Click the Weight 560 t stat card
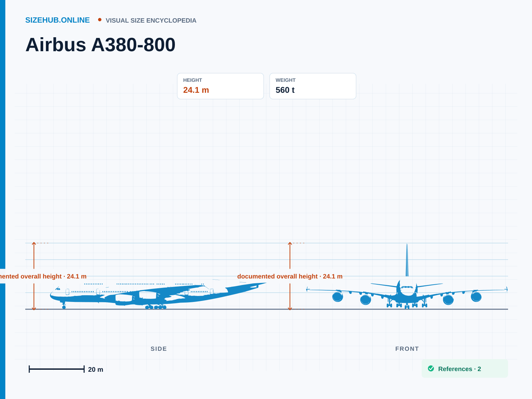 tap(313, 86)
